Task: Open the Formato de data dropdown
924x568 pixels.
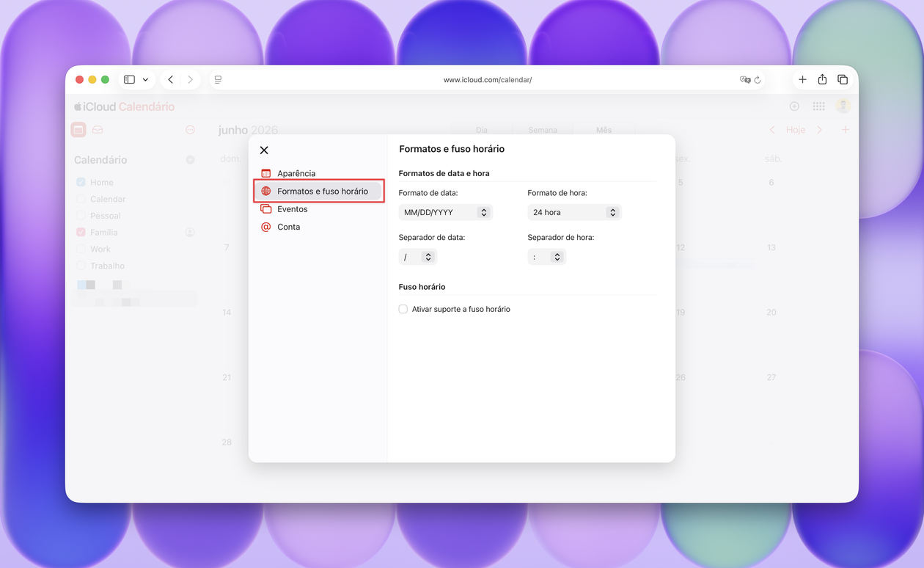Action: pyautogui.click(x=445, y=212)
